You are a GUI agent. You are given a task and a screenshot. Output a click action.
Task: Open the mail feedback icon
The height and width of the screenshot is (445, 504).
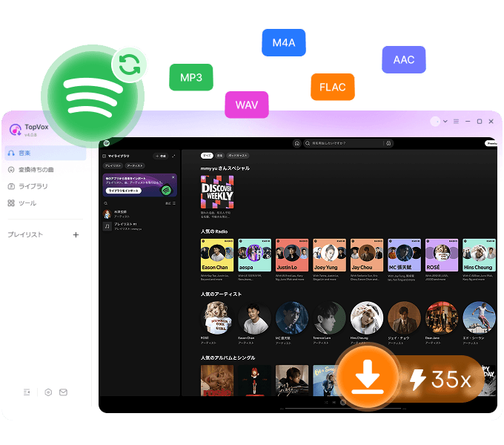[63, 392]
